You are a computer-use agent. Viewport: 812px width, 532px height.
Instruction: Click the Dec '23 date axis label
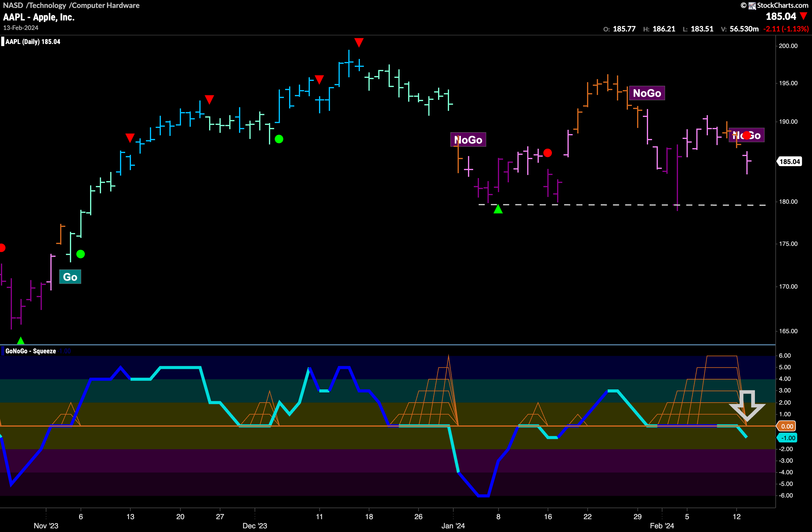[x=255, y=526]
